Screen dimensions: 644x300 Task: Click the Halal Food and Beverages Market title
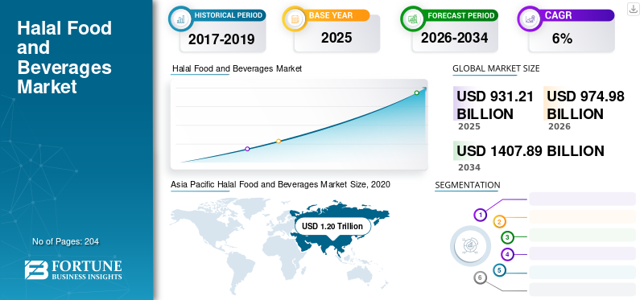[64, 57]
